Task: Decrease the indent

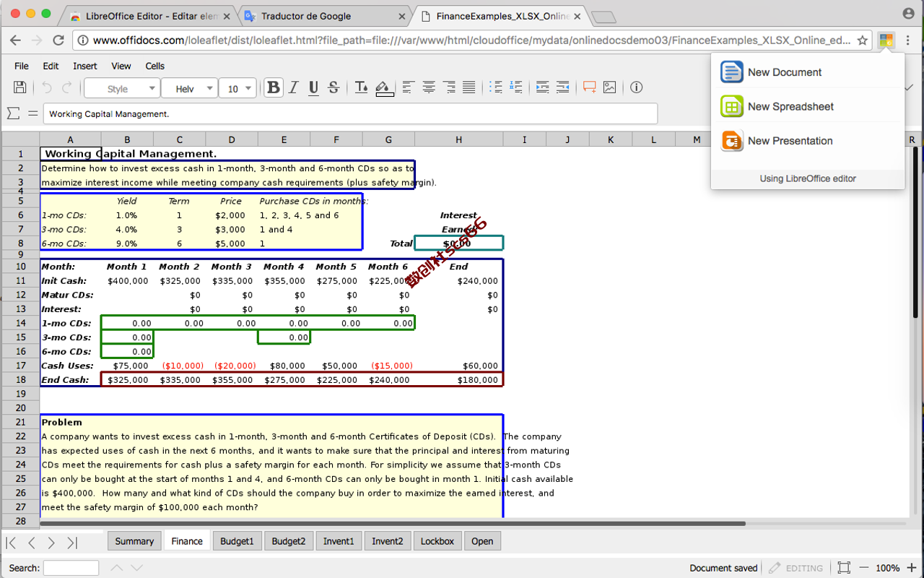Action: click(x=562, y=87)
